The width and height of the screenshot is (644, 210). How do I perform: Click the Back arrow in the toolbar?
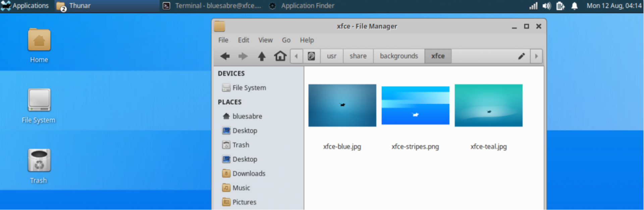[225, 56]
